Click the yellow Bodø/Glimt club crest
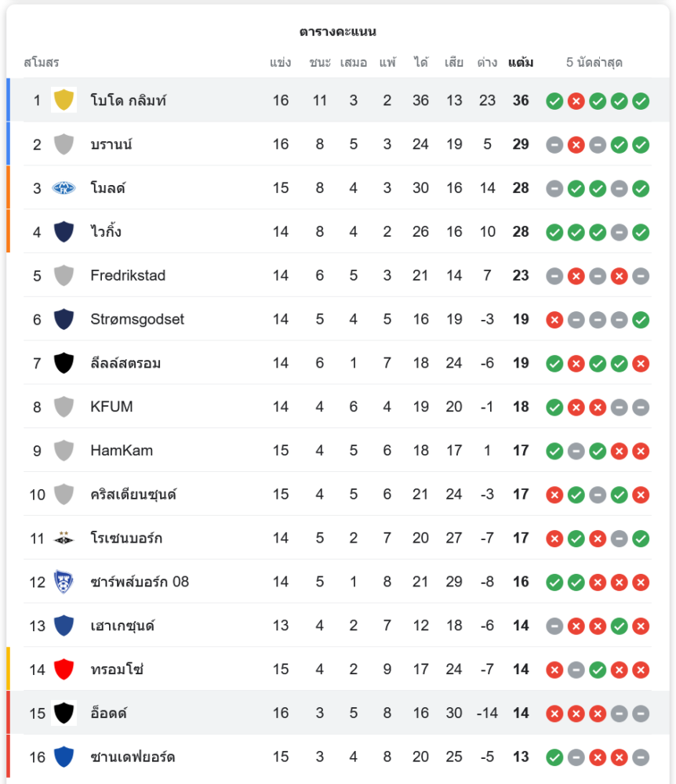 (64, 100)
